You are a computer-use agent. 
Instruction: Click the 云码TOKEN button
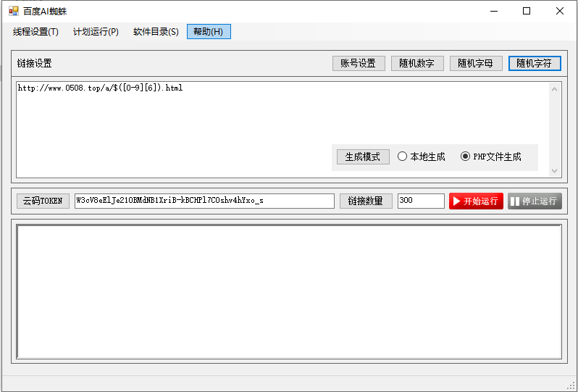pos(43,201)
